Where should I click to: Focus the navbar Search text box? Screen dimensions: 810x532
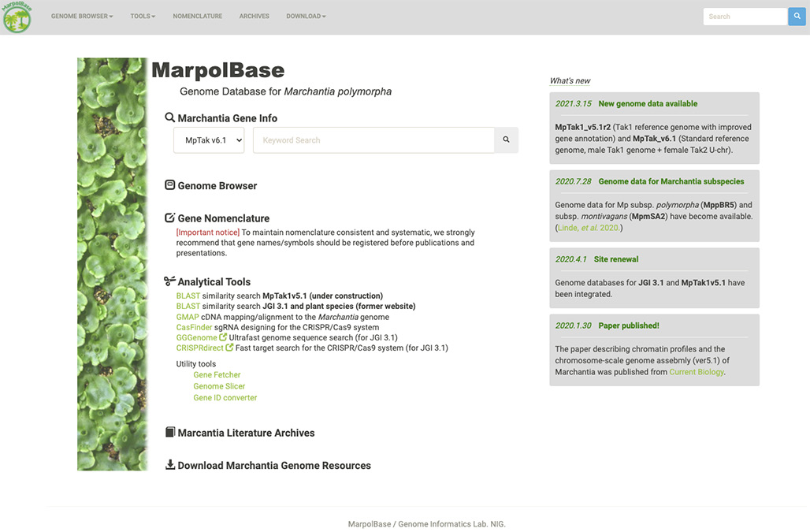[745, 17]
